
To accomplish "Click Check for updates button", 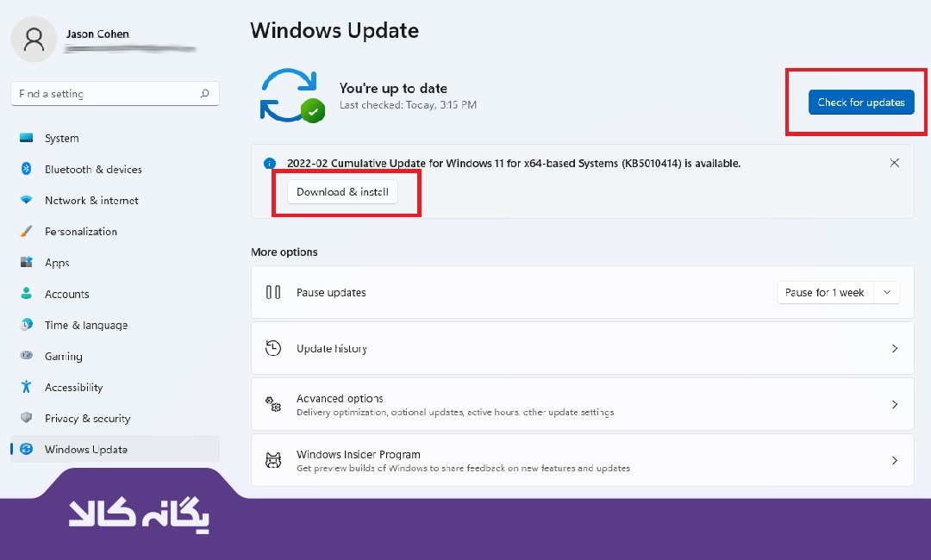I will 861,102.
